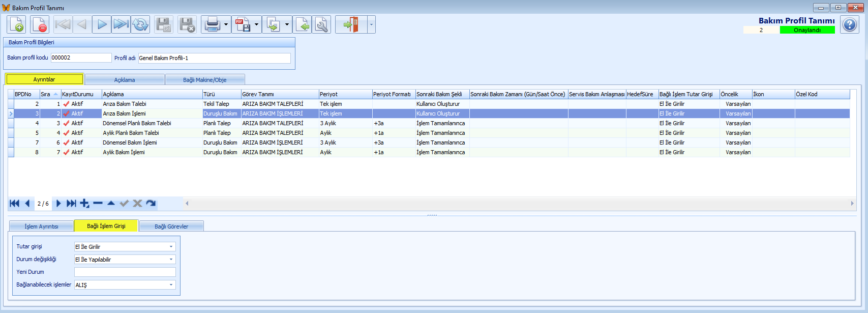868x313 pixels.
Task: Go to the next record using toolbar arrow
Action: (x=102, y=24)
